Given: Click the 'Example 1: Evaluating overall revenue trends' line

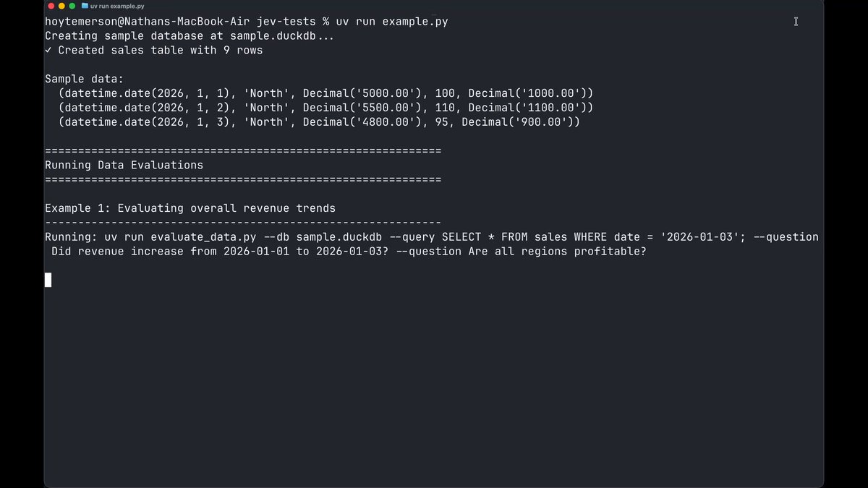Looking at the screenshot, I should point(190,208).
